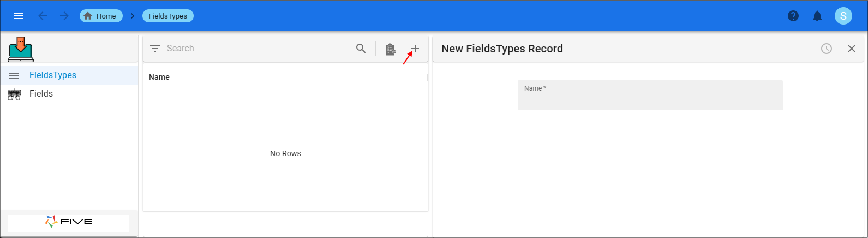Screen dimensions: 868x238
Task: Click the clipboard icon in list toolbar
Action: (x=390, y=49)
